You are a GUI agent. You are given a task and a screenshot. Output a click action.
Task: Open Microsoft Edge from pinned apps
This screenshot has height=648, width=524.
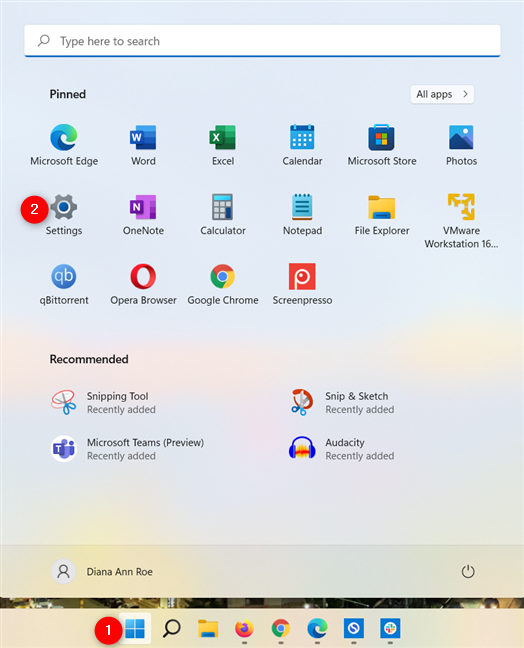point(64,145)
